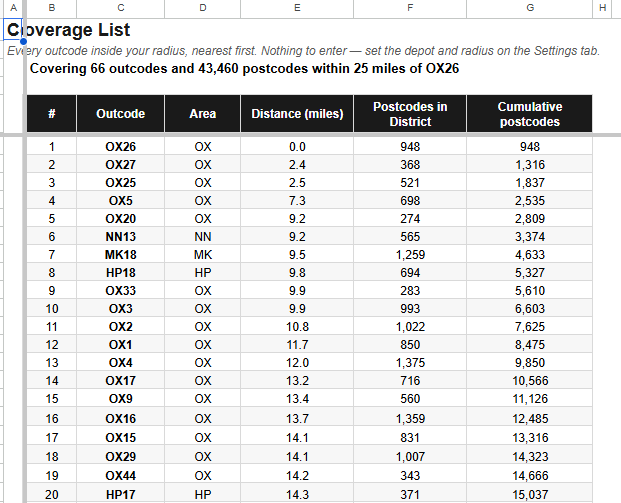Select the OX44 outcode cell
The height and width of the screenshot is (503, 621).
pyautogui.click(x=120, y=476)
